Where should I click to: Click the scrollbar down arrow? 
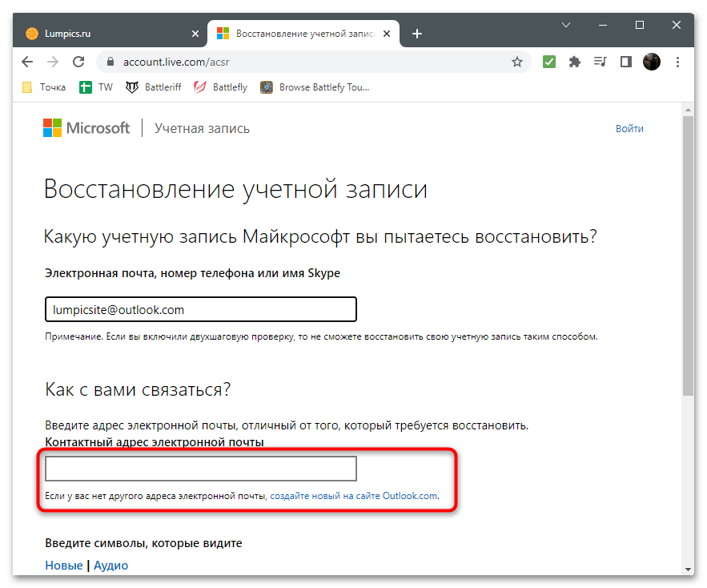tap(688, 569)
